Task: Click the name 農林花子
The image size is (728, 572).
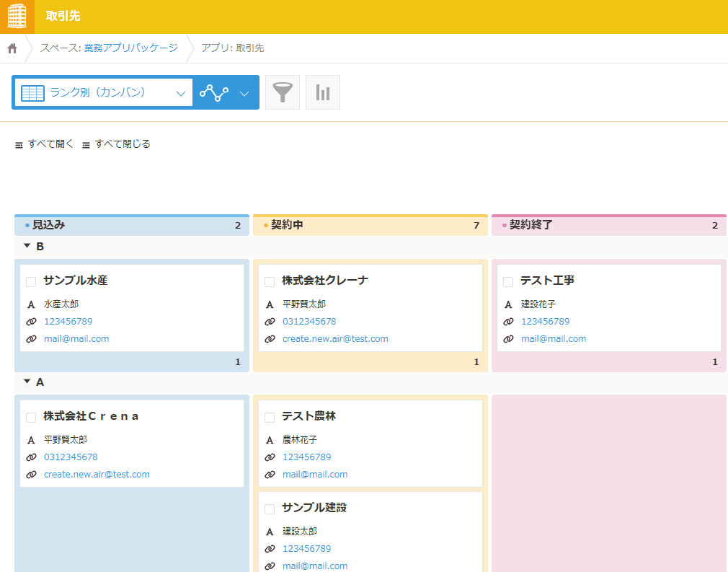Action: 300,440
